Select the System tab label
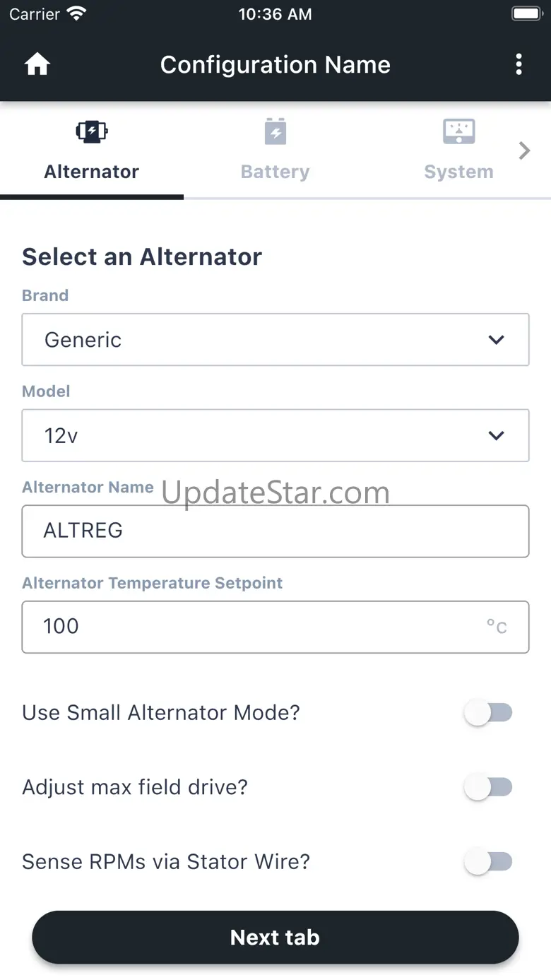 coord(458,172)
